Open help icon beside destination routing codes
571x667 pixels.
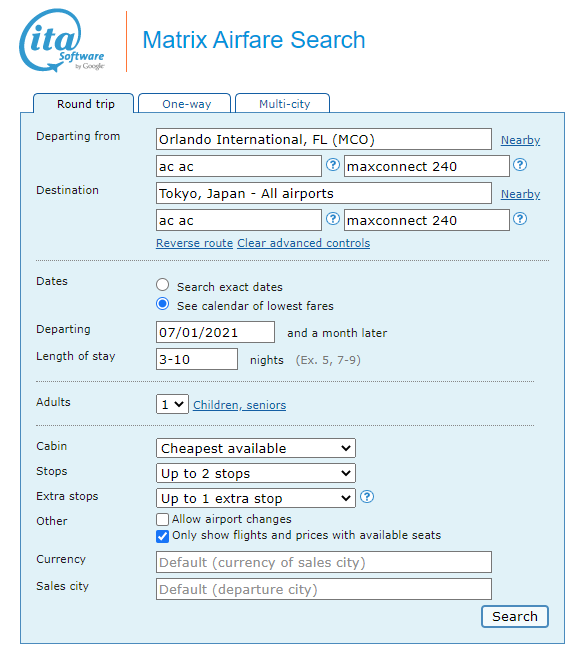[333, 219]
